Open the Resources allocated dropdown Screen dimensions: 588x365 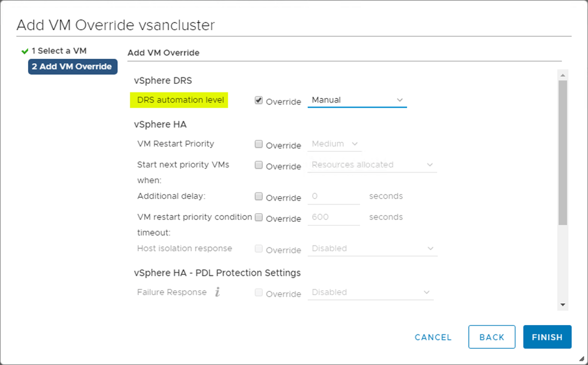(x=373, y=165)
